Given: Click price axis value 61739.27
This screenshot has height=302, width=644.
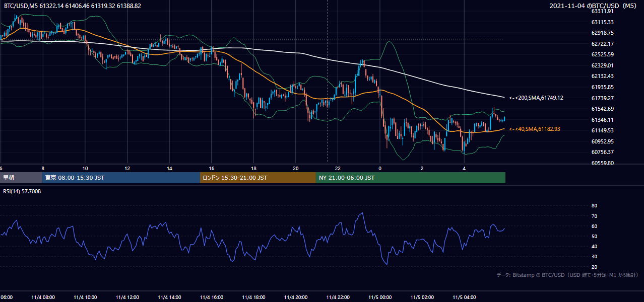Looking at the screenshot, I should (602, 98).
